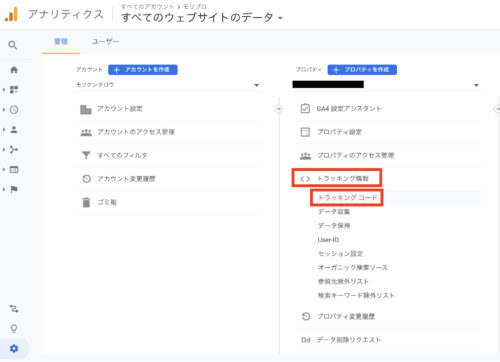The image size is (500, 362).
Task: Click funnel icon beside すべてのフィルタ
Action: coord(86,155)
